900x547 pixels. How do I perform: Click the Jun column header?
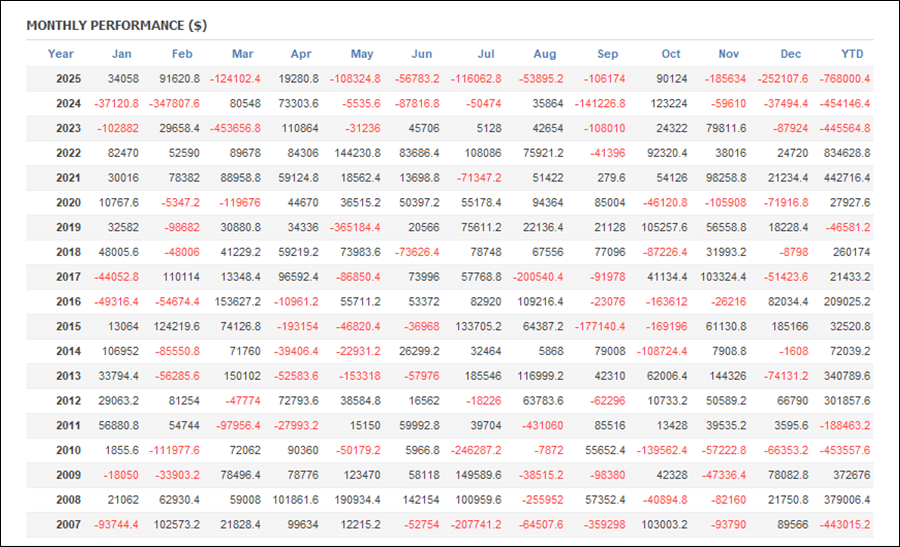click(422, 54)
